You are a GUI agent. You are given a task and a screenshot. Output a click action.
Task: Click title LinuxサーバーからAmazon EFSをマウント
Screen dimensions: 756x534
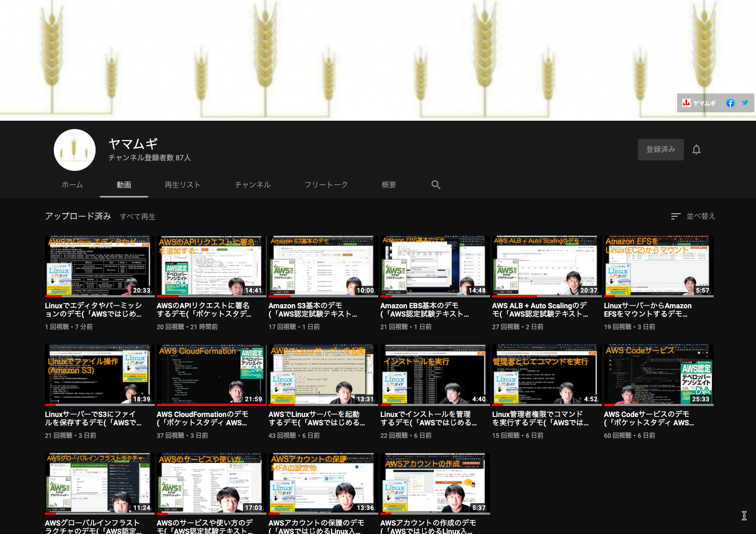pos(648,310)
